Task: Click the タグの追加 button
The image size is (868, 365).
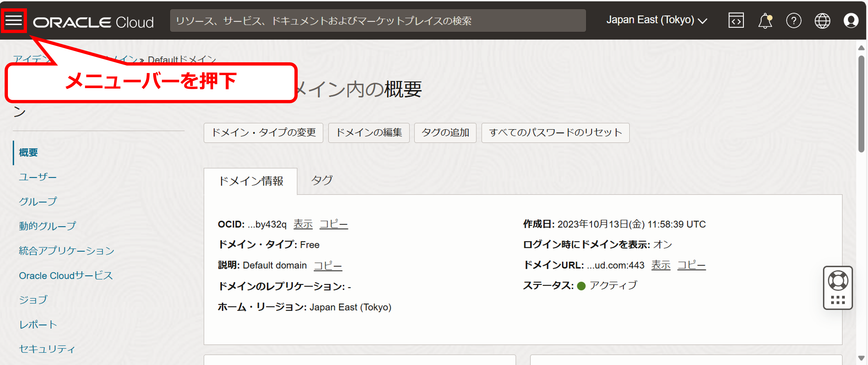Action: click(x=445, y=133)
